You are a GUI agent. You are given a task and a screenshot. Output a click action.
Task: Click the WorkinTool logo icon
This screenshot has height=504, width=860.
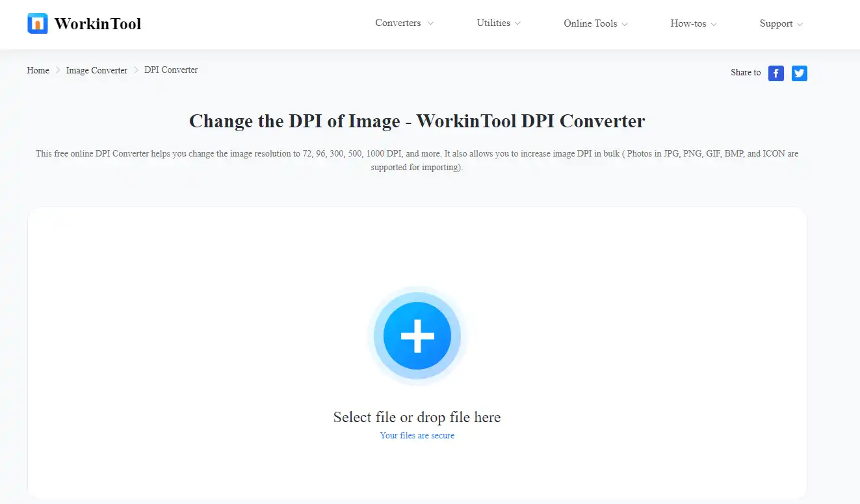tap(38, 23)
